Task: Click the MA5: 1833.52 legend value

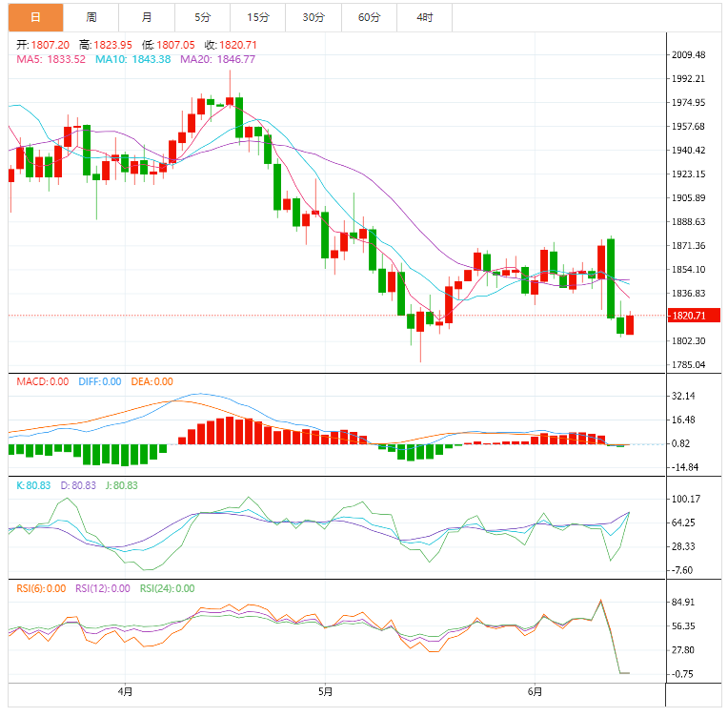Action: click(x=51, y=59)
